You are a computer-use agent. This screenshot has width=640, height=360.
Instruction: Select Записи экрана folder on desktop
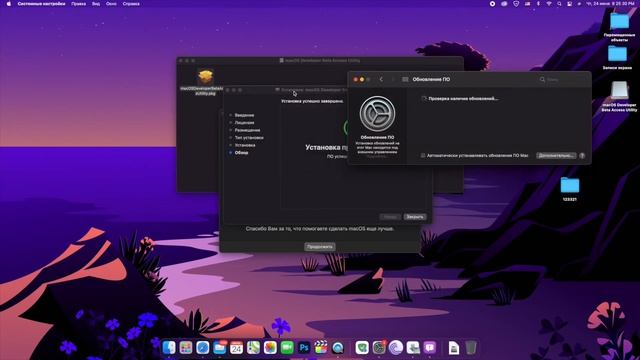click(x=617, y=54)
